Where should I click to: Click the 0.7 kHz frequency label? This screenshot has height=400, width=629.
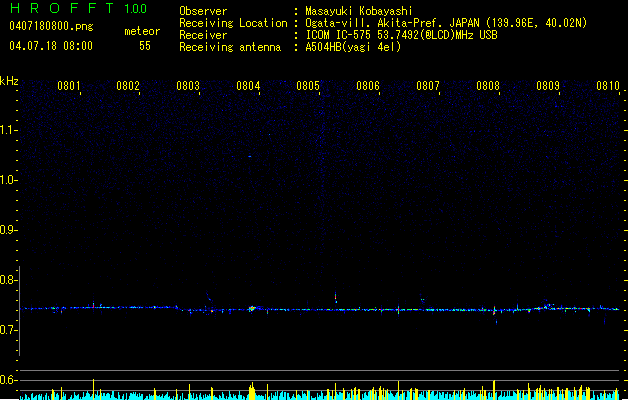(8, 330)
